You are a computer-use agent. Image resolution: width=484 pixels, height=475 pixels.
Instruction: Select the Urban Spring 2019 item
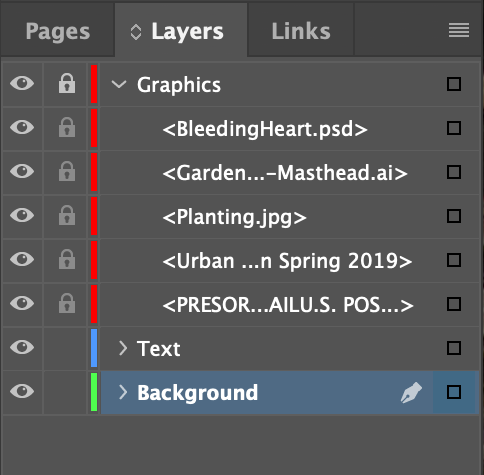click(287, 261)
